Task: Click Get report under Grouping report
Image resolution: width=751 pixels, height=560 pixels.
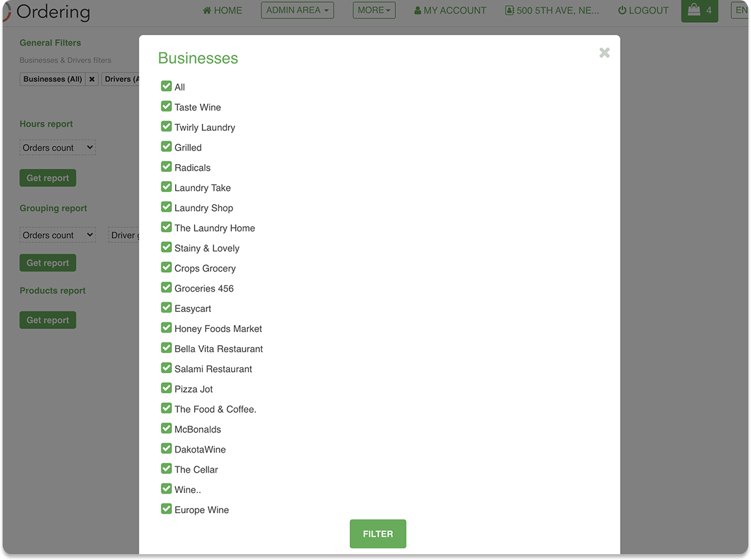Action: coord(48,263)
